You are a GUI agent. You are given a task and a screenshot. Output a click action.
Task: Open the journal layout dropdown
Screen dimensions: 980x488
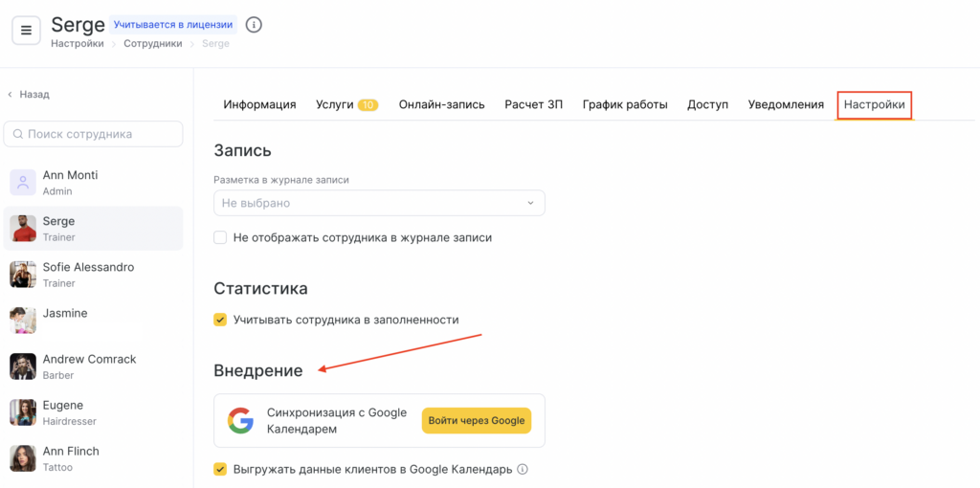coord(379,203)
